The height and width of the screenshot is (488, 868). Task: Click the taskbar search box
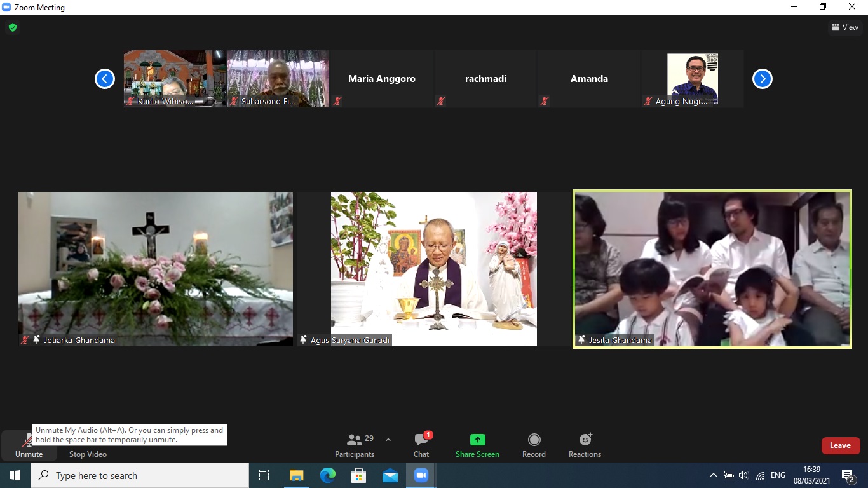(x=140, y=475)
